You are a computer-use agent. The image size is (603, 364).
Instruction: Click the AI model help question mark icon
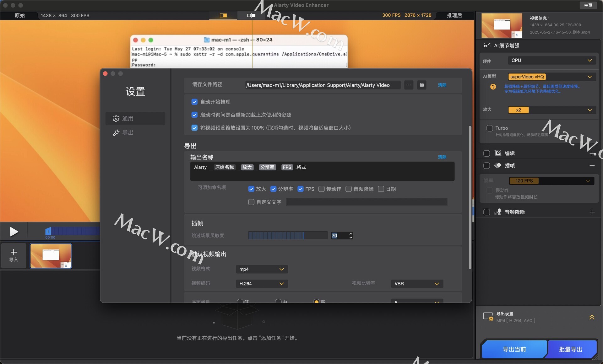click(x=493, y=87)
